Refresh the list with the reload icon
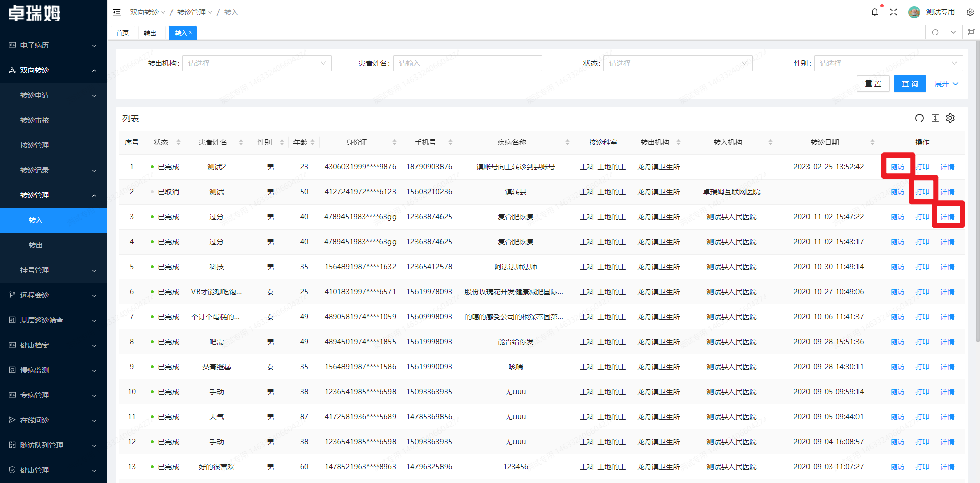The height and width of the screenshot is (483, 980). coord(919,118)
